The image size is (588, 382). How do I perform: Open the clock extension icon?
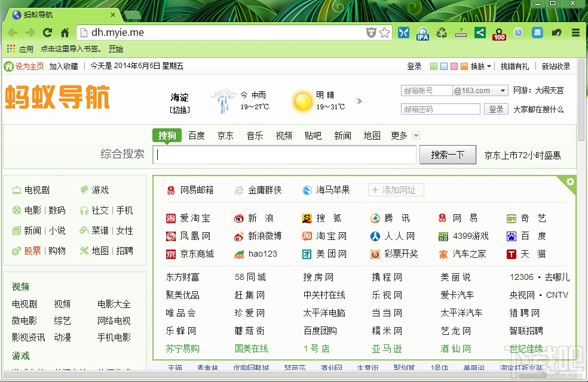[518, 33]
